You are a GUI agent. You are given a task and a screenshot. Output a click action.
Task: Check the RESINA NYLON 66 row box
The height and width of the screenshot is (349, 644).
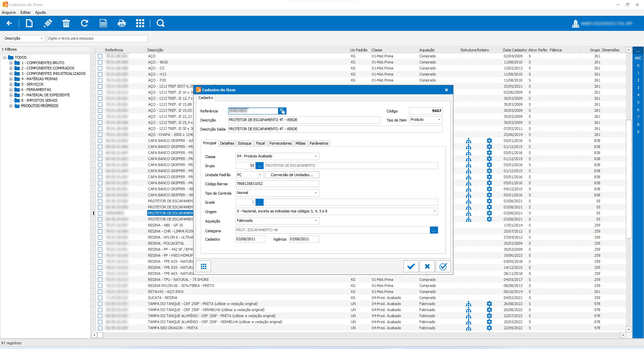pos(100,286)
